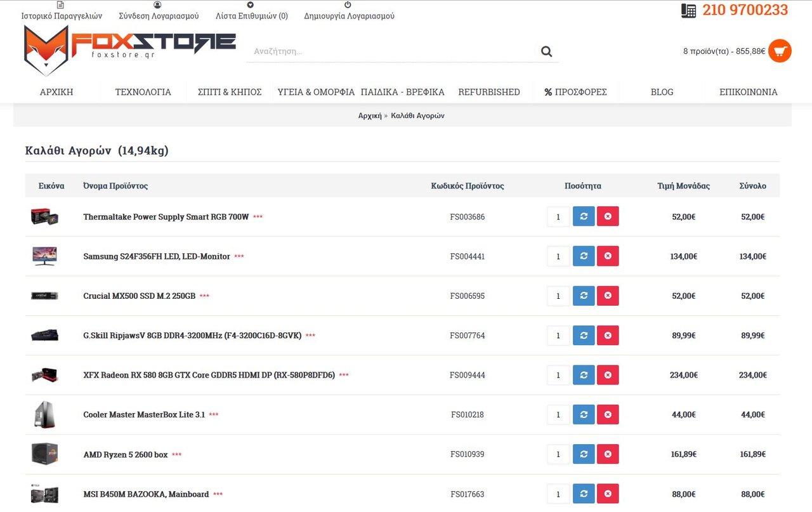Open MSI B450M BAZOOKA Mainboard link
812x512 pixels.
click(146, 494)
